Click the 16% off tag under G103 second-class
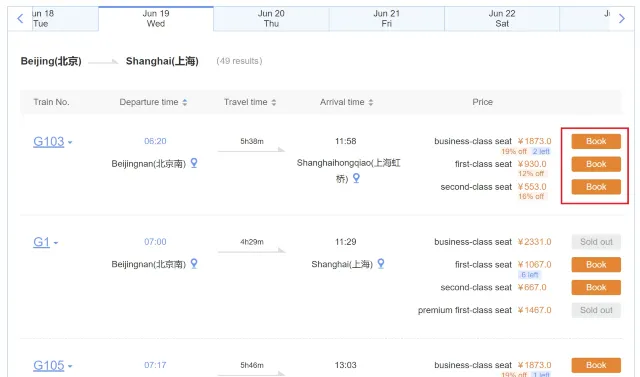 (x=531, y=197)
